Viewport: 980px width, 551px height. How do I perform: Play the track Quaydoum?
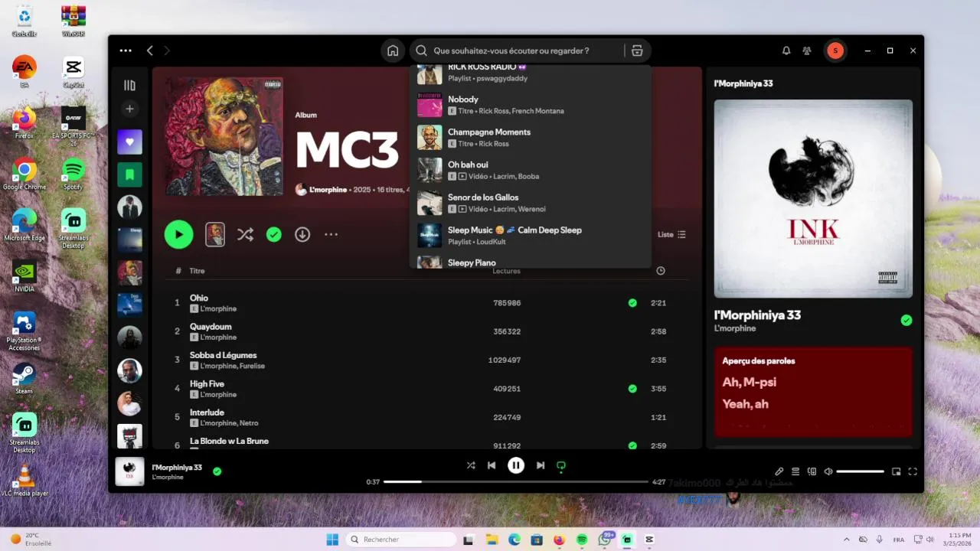(211, 327)
